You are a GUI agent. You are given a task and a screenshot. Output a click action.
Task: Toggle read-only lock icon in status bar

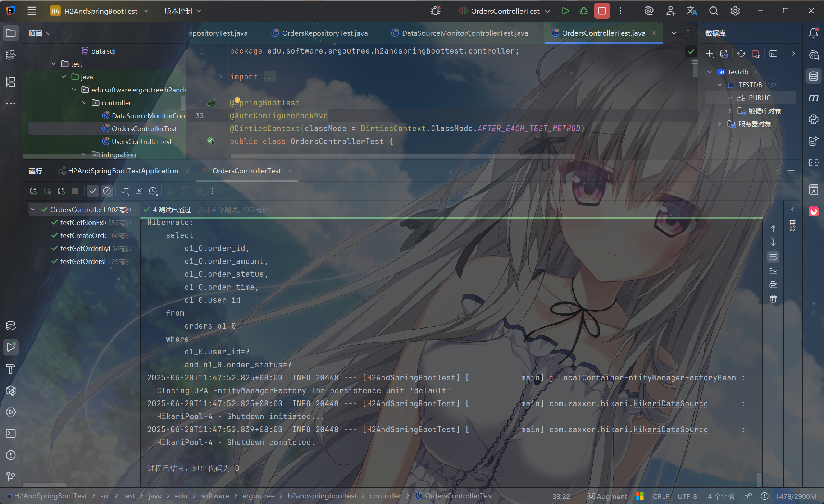coord(748,496)
